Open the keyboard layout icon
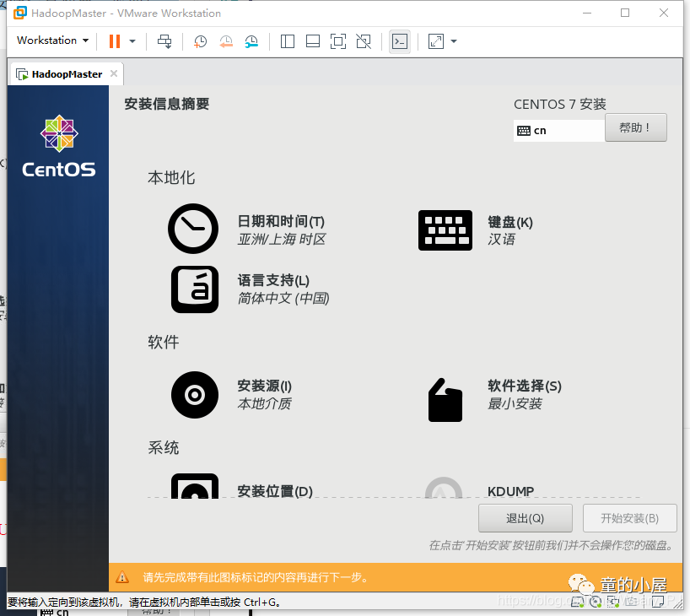 pyautogui.click(x=445, y=230)
